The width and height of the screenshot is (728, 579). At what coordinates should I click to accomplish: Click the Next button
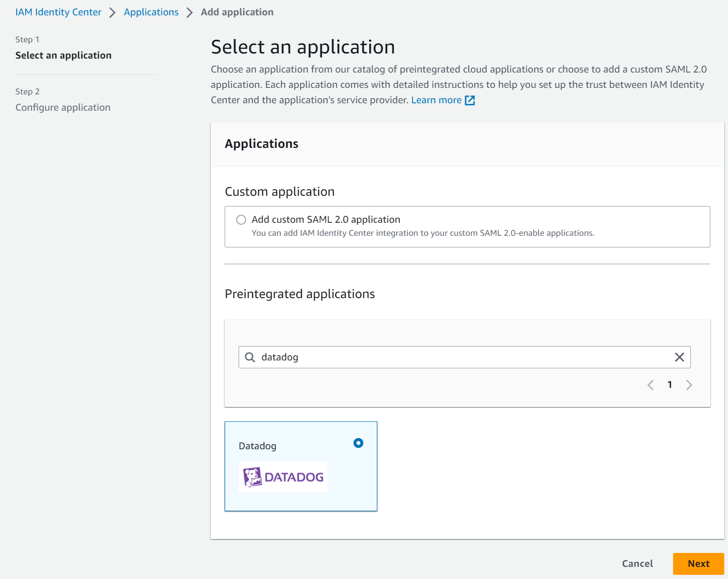[x=698, y=564]
